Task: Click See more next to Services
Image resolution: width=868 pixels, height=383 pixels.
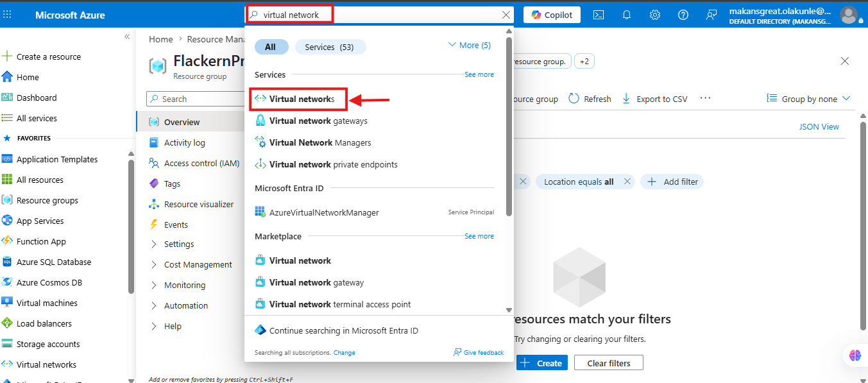Action: point(479,74)
